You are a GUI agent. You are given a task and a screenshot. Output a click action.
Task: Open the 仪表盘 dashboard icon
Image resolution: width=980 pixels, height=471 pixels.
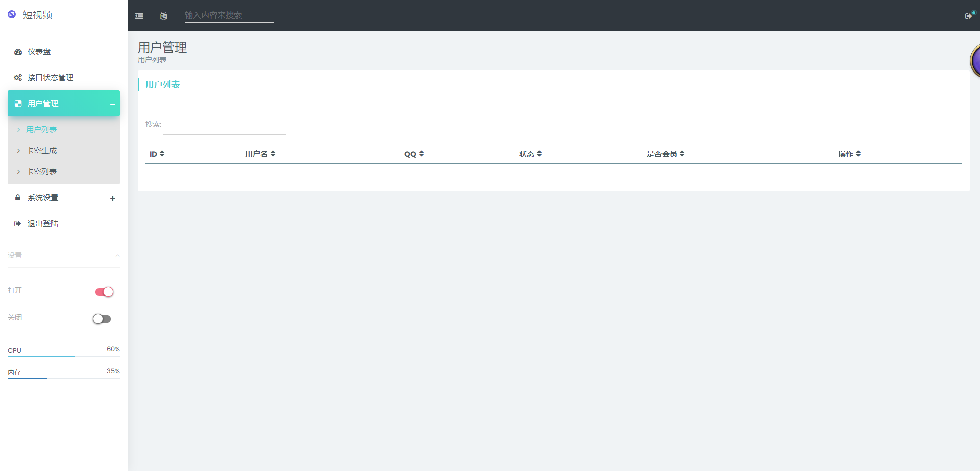(18, 52)
